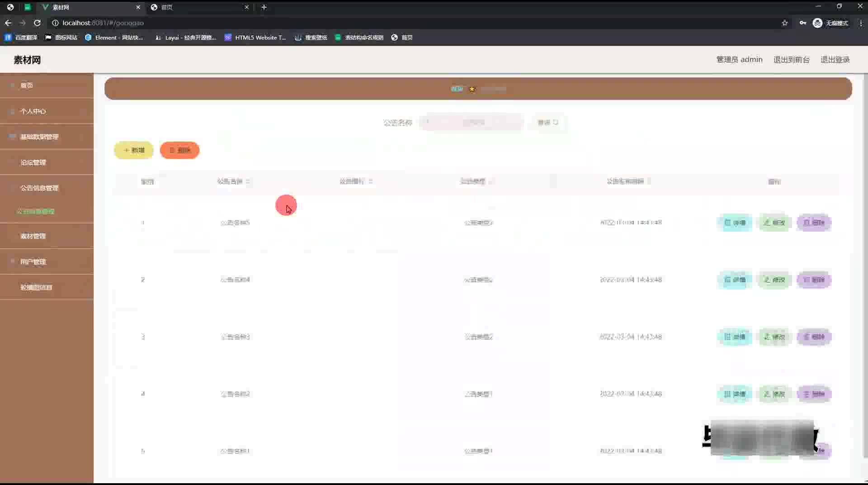Viewport: 868px width, 485px height.
Task: Open the browser three-dot menu
Action: (861, 23)
